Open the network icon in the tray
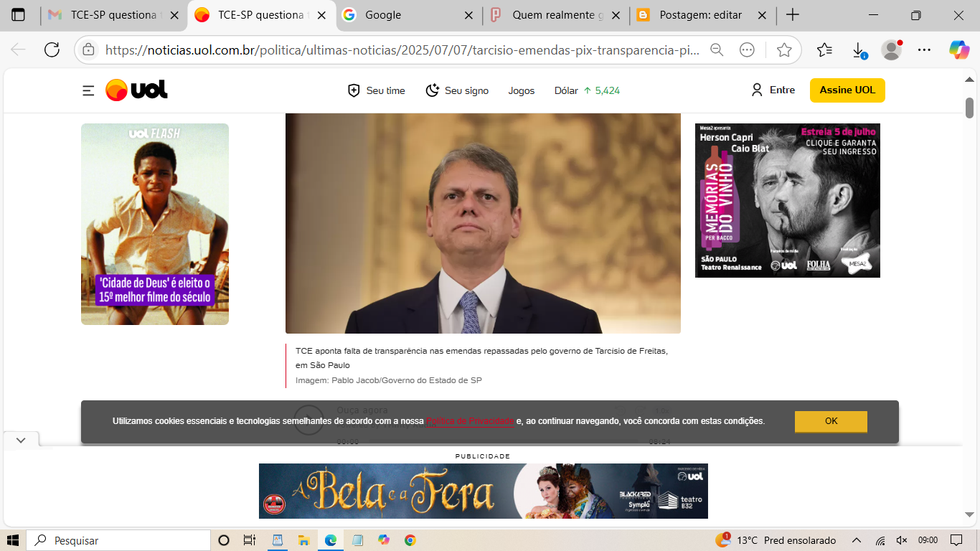980x551 pixels. [880, 540]
